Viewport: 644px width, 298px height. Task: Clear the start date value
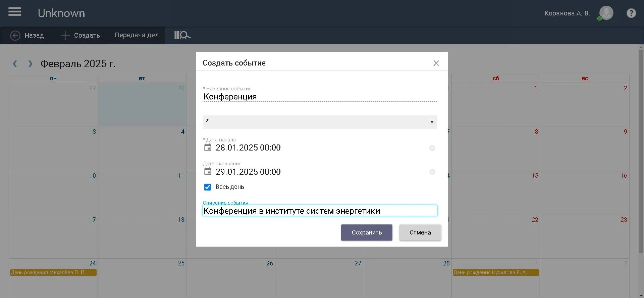pyautogui.click(x=432, y=148)
